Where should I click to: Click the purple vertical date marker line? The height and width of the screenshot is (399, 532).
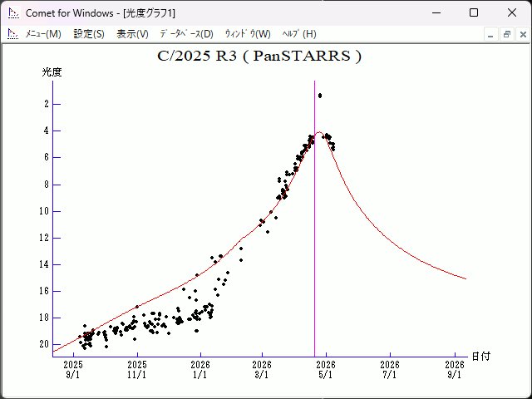(x=314, y=219)
